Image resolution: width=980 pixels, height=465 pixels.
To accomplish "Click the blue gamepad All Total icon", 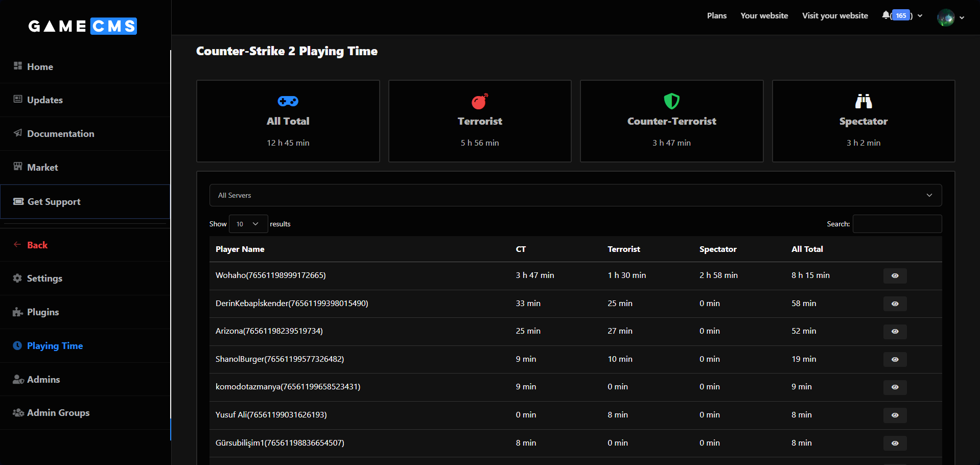I will pyautogui.click(x=288, y=101).
